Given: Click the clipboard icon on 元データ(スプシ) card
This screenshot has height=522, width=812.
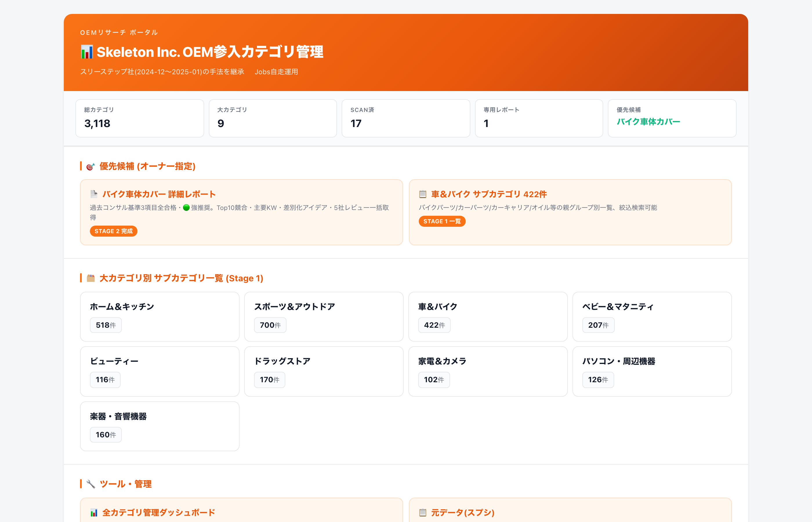Looking at the screenshot, I should click(423, 512).
